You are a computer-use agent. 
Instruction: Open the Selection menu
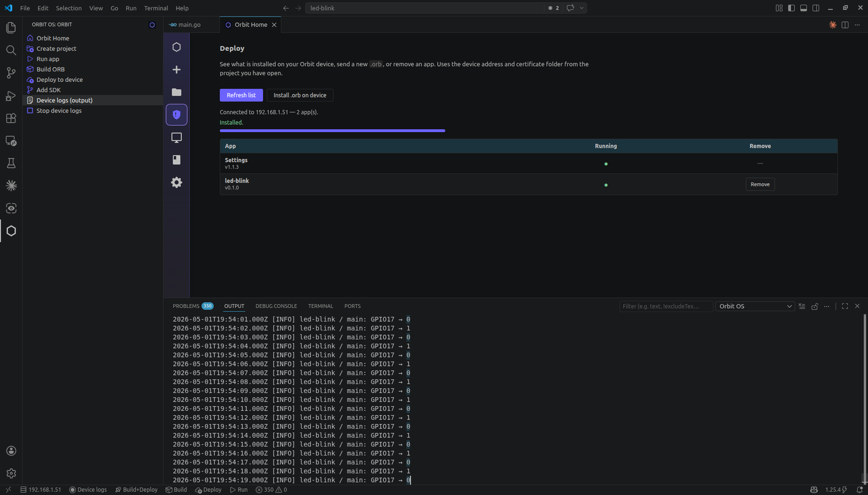coord(69,8)
